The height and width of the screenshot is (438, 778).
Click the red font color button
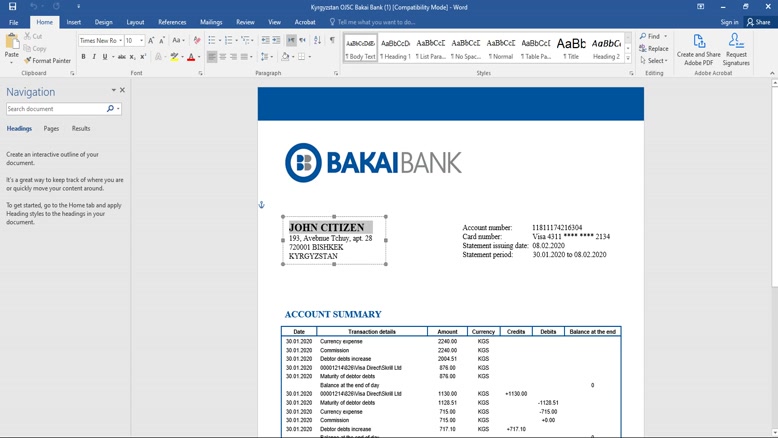(191, 57)
